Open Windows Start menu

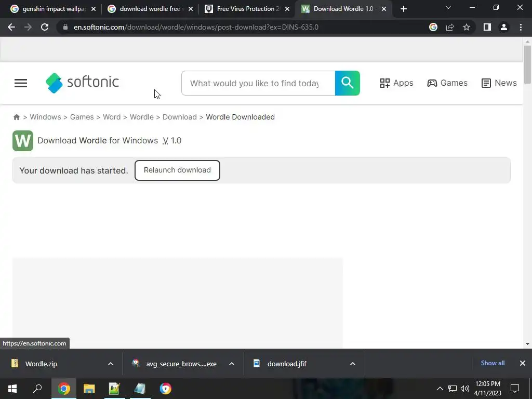(x=12, y=389)
